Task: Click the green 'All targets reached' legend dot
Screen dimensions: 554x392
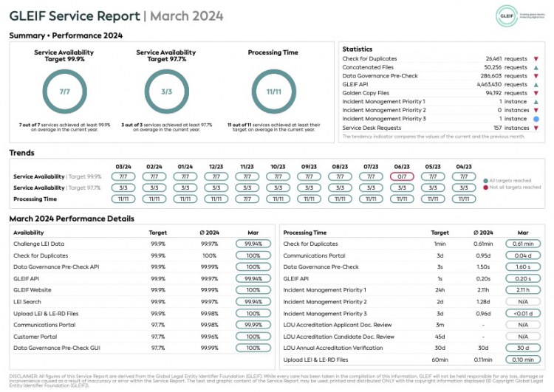Action: (485, 181)
